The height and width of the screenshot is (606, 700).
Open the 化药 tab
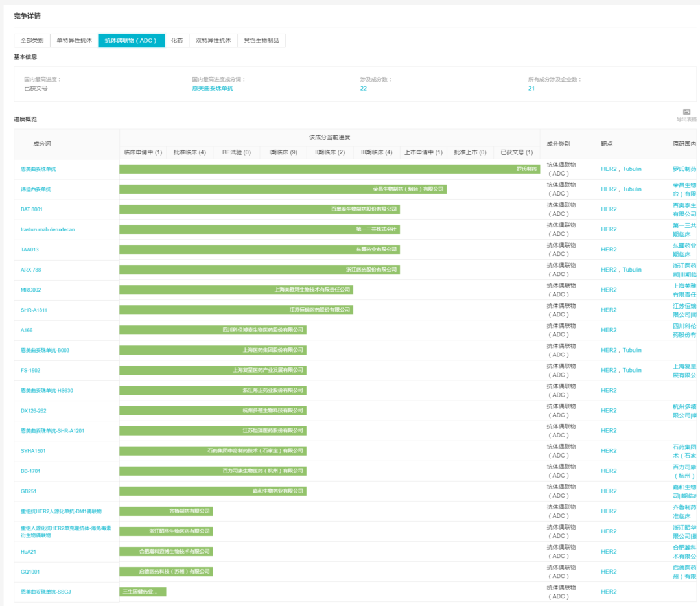[177, 41]
